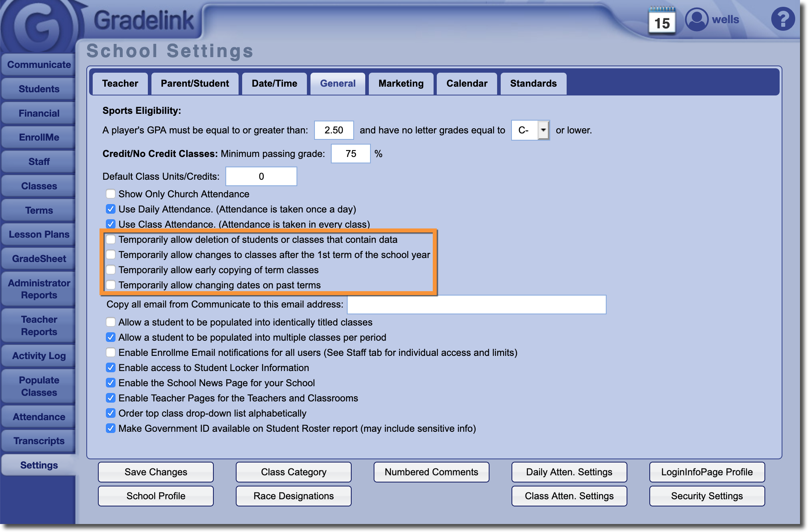Uncheck Use Daily Attendance option
Image resolution: width=808 pixels, height=532 pixels.
[x=111, y=209]
